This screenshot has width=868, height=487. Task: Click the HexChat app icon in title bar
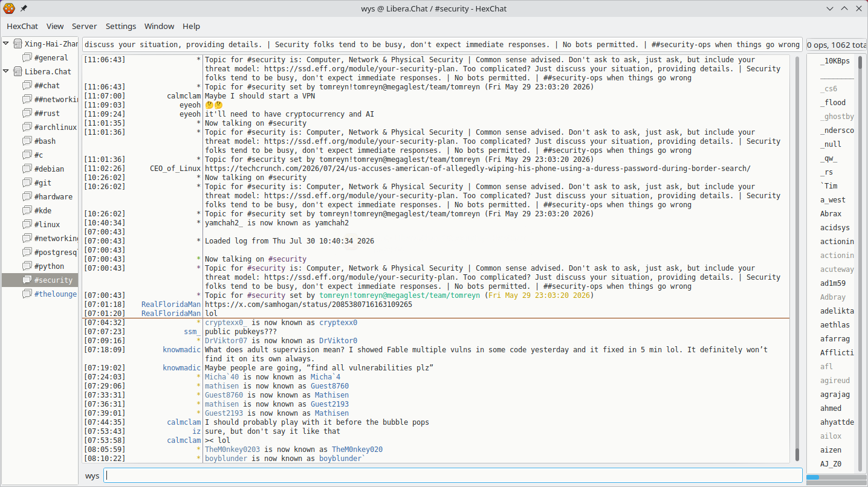9,8
